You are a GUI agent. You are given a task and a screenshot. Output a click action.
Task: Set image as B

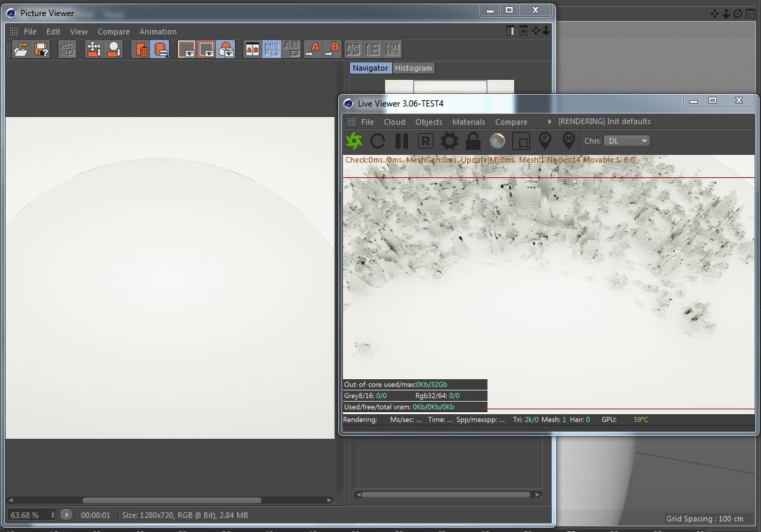pyautogui.click(x=332, y=49)
